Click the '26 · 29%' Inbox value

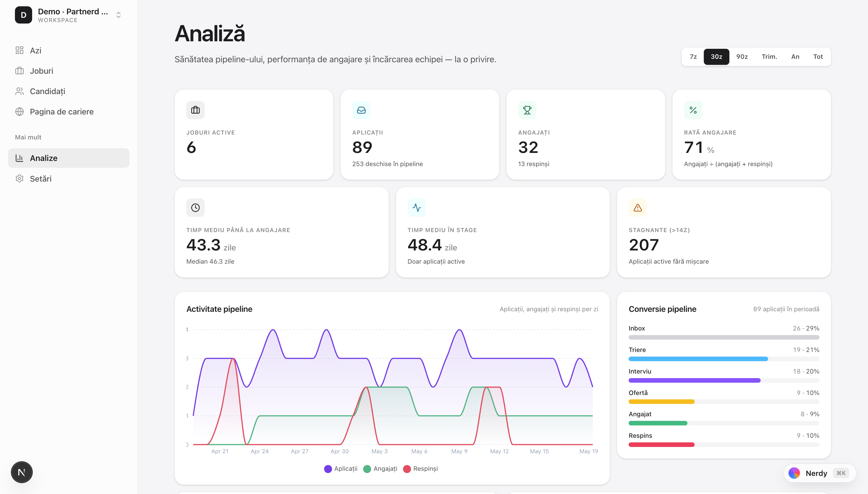806,328
